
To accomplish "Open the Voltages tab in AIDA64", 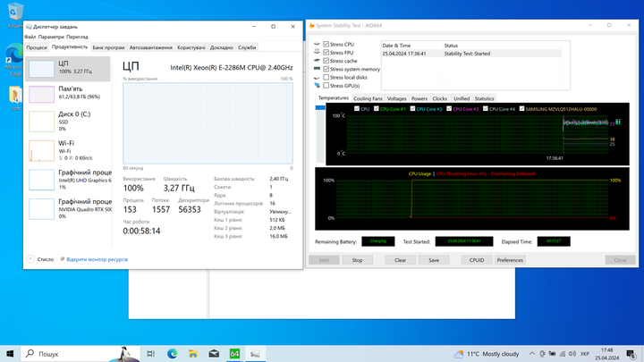I will click(x=397, y=98).
